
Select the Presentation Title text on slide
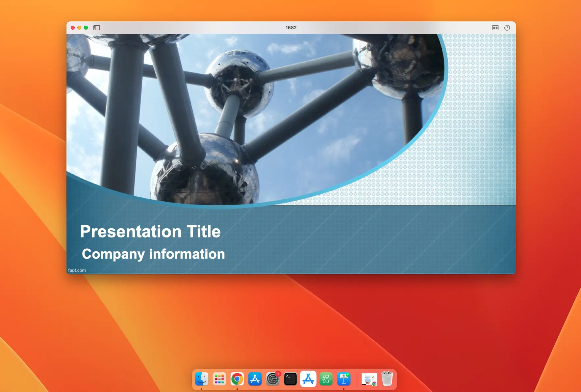[x=150, y=232]
